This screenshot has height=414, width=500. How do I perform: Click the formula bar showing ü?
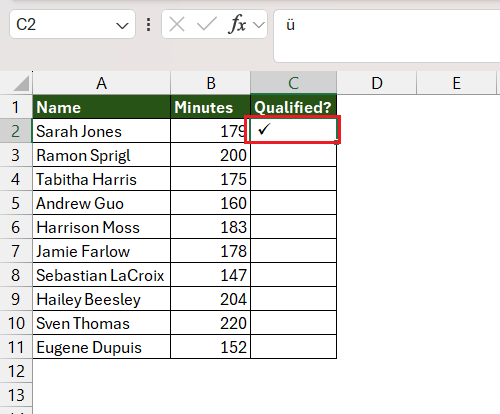387,36
